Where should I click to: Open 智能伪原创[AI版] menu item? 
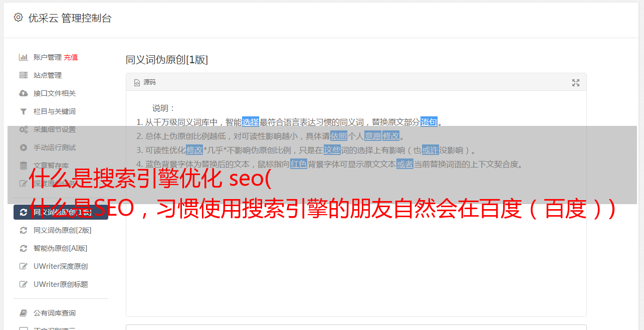pyautogui.click(x=61, y=248)
